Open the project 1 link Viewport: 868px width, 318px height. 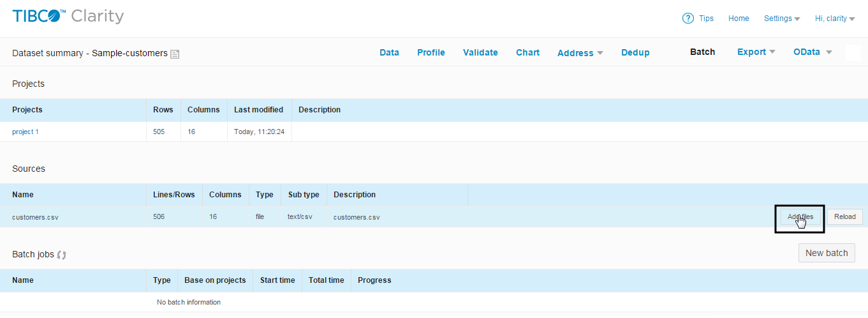[26, 132]
